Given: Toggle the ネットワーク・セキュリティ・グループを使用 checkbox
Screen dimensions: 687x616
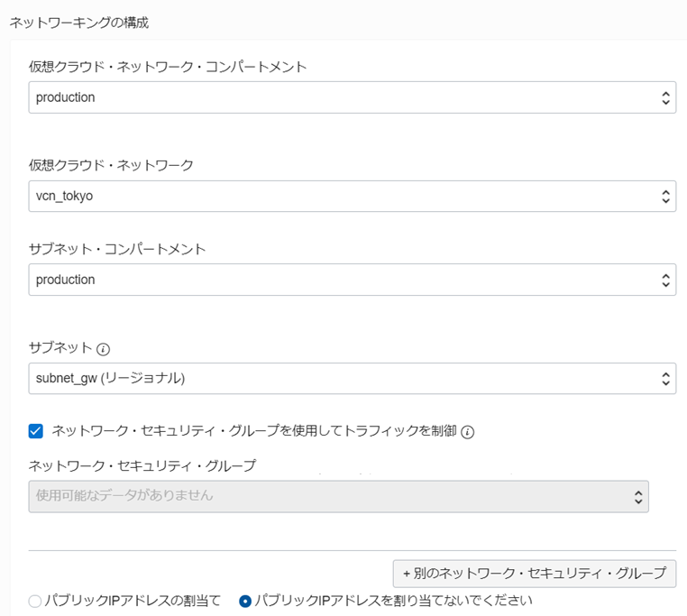Looking at the screenshot, I should 36,431.
